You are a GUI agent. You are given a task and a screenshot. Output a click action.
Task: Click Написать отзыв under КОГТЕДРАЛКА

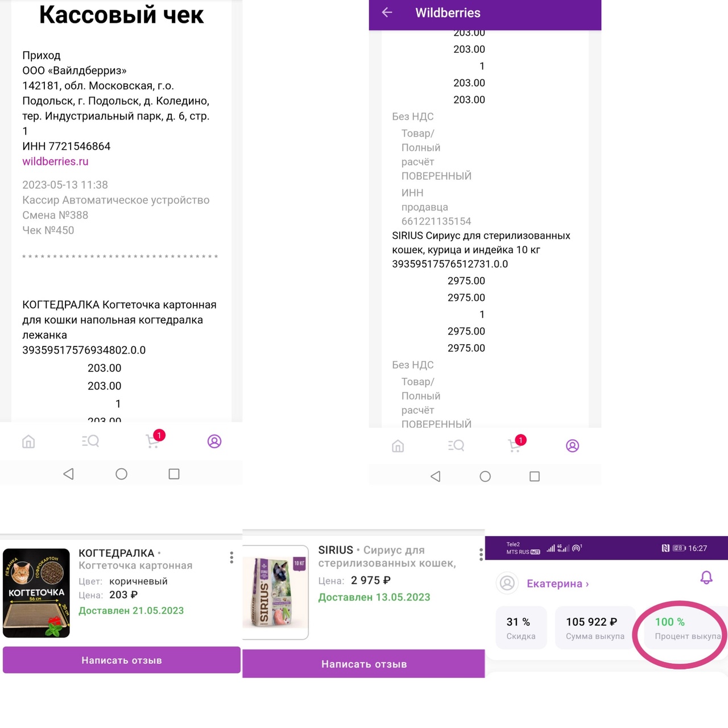coord(122,660)
